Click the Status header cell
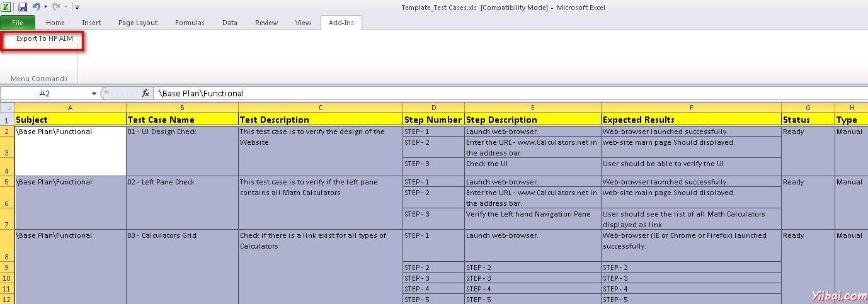Image resolution: width=868 pixels, height=304 pixels. [x=808, y=120]
